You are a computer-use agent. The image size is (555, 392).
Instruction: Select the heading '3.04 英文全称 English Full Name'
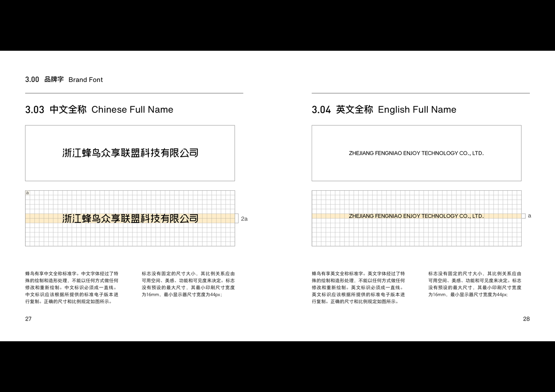point(384,110)
